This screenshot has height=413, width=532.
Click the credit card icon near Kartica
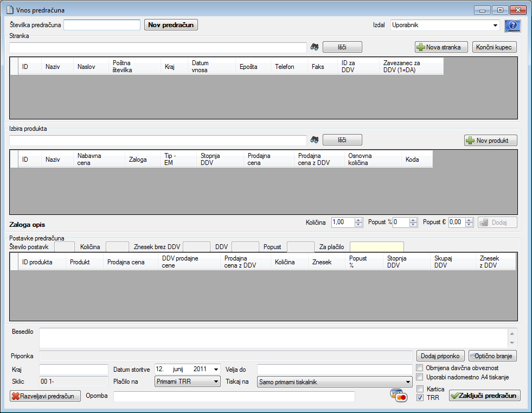399,395
